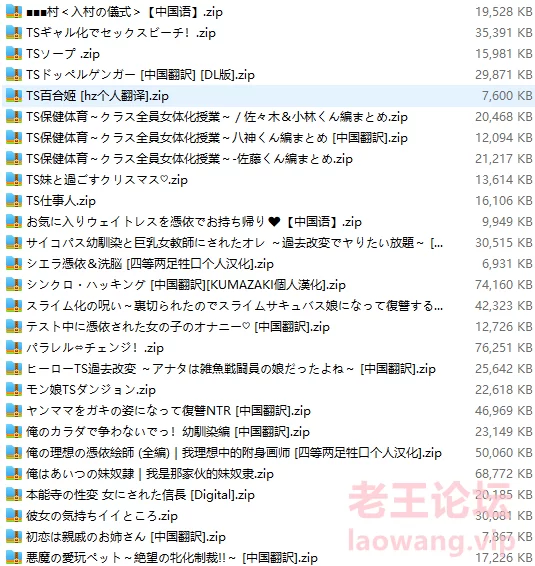Select file TS仕事人.zip by its name
The image size is (535, 566).
[61, 201]
